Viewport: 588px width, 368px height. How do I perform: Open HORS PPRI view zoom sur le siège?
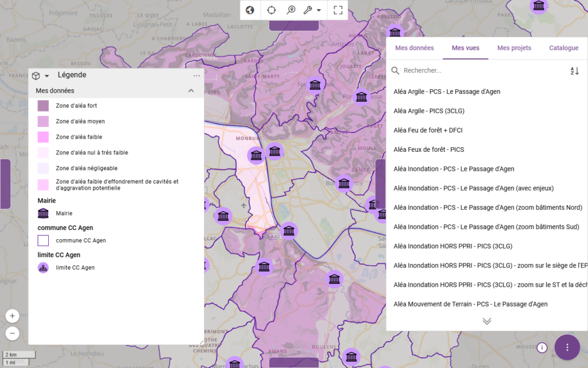point(490,266)
